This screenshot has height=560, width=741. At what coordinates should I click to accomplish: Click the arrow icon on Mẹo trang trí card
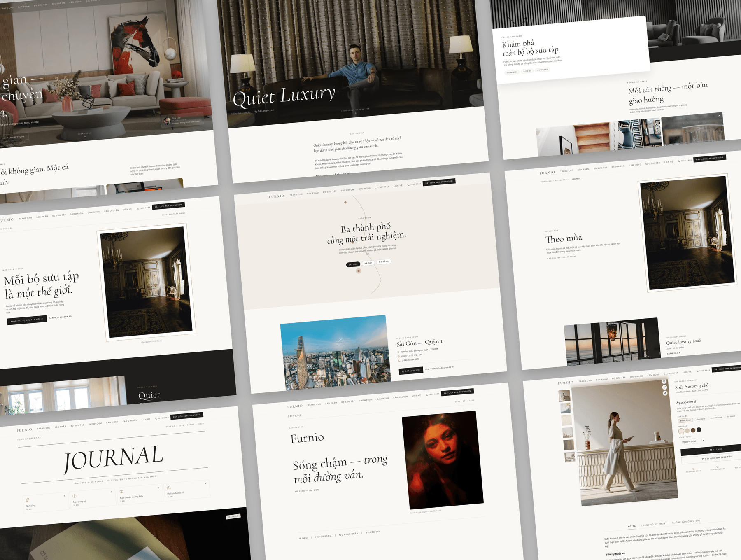111,492
